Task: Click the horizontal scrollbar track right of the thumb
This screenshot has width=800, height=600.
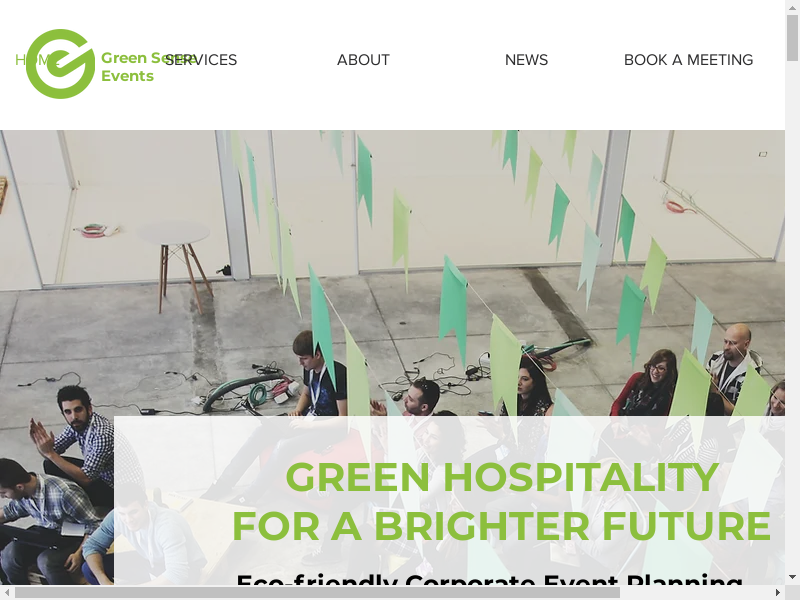Action: 695,592
